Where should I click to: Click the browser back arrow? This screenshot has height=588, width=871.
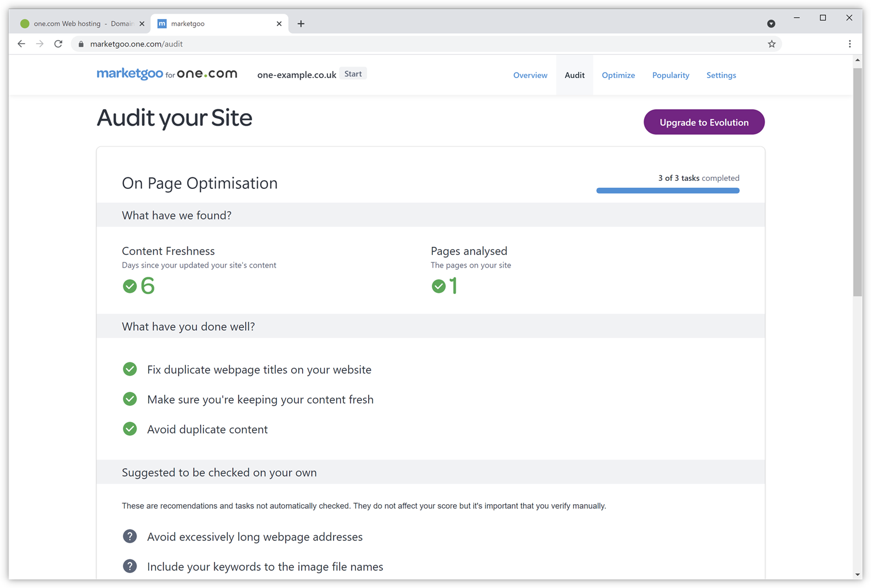[21, 44]
